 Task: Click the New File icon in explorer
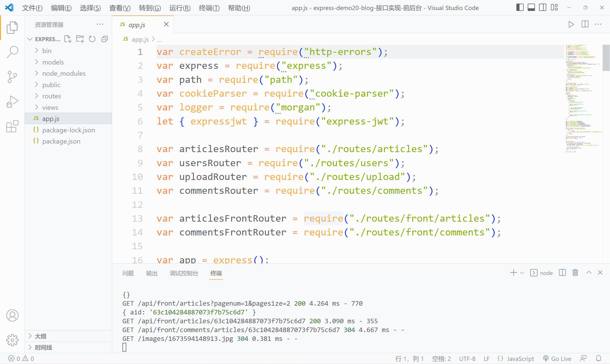tap(68, 39)
